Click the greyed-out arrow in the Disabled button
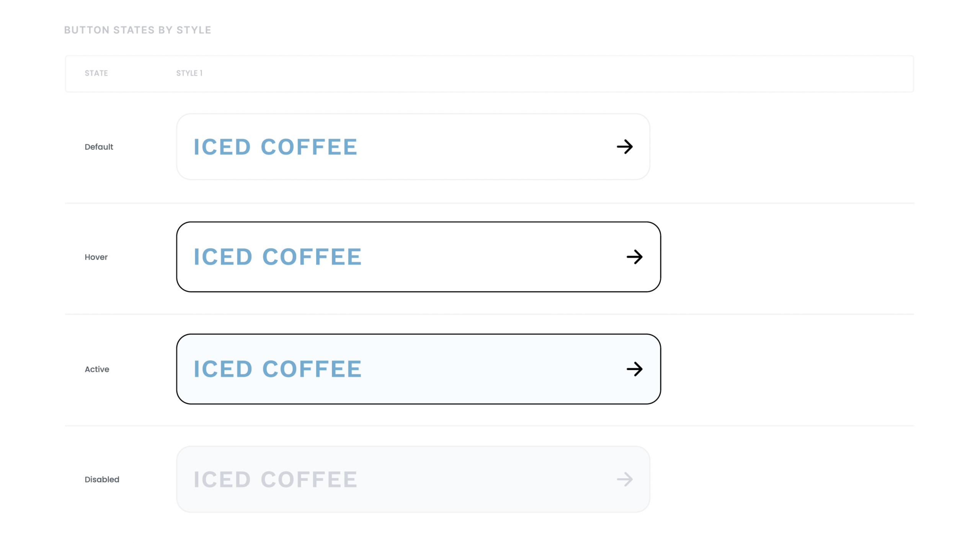Image resolution: width=980 pixels, height=543 pixels. 625,479
